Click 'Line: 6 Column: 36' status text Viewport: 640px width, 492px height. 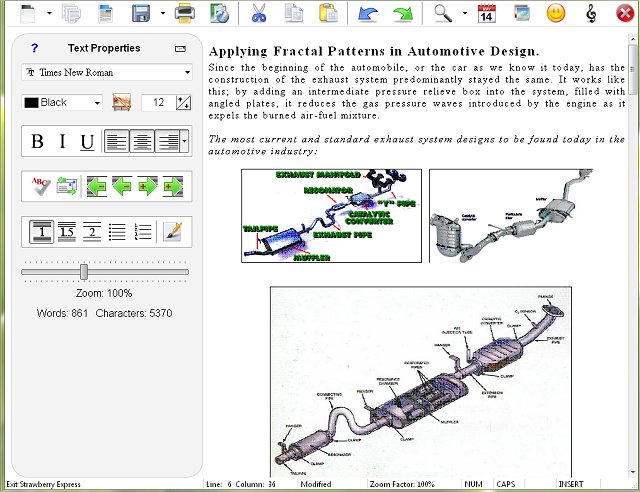[x=240, y=484]
